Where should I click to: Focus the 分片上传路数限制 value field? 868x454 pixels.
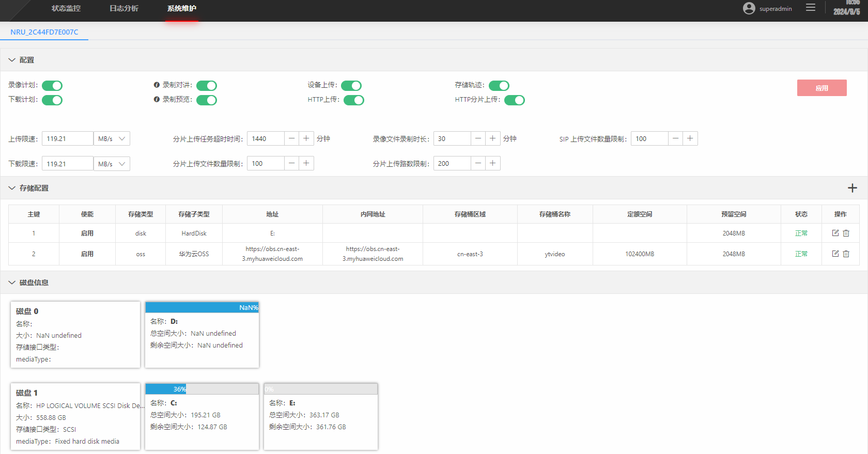point(452,163)
